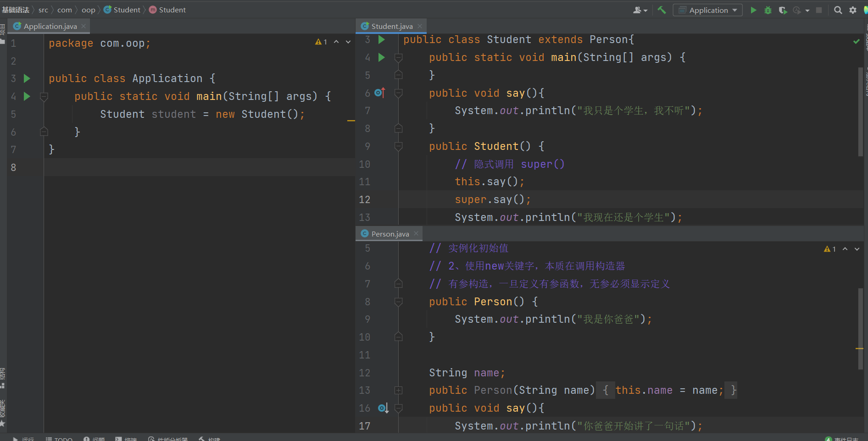Go to previous highlighted error in Person.java
This screenshot has width=868, height=441.
[x=845, y=249]
